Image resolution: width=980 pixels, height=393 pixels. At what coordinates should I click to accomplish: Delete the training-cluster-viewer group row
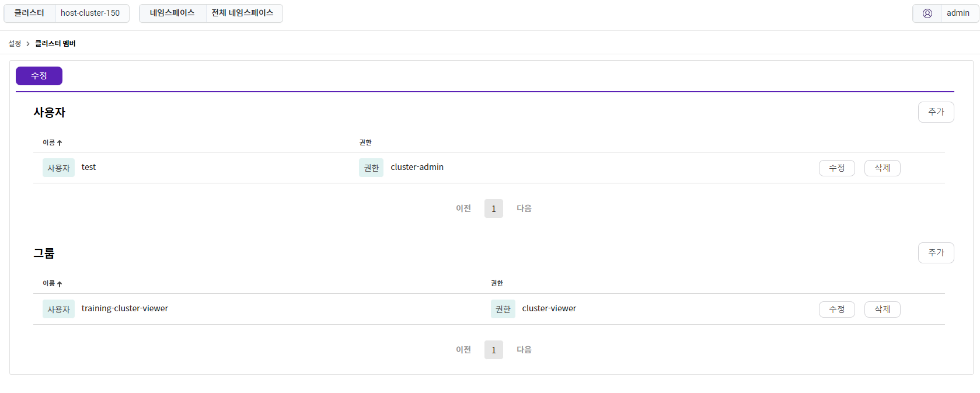coord(882,309)
